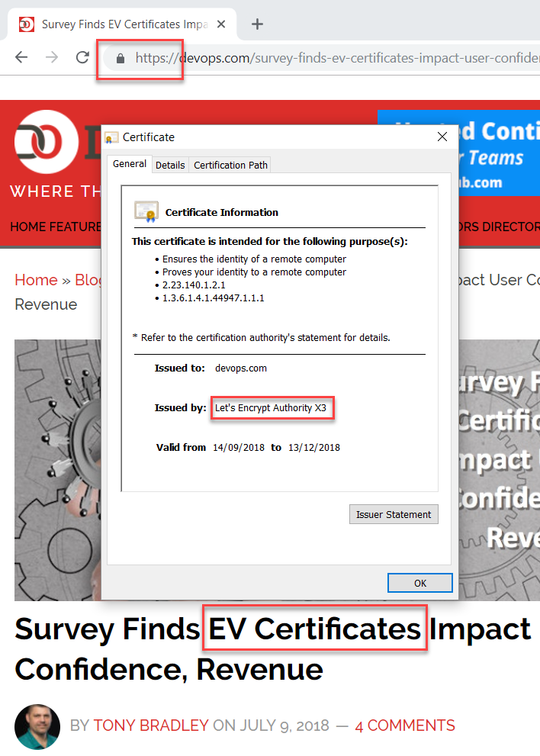Viewport: 540px width, 756px height.
Task: Click the valid from date 14/09/2018
Action: tap(239, 448)
